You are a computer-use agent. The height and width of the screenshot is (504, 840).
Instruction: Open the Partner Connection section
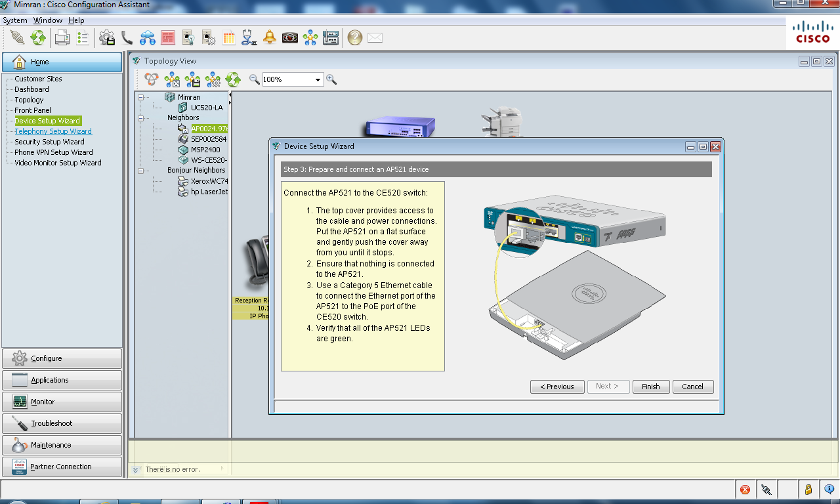tap(62, 467)
